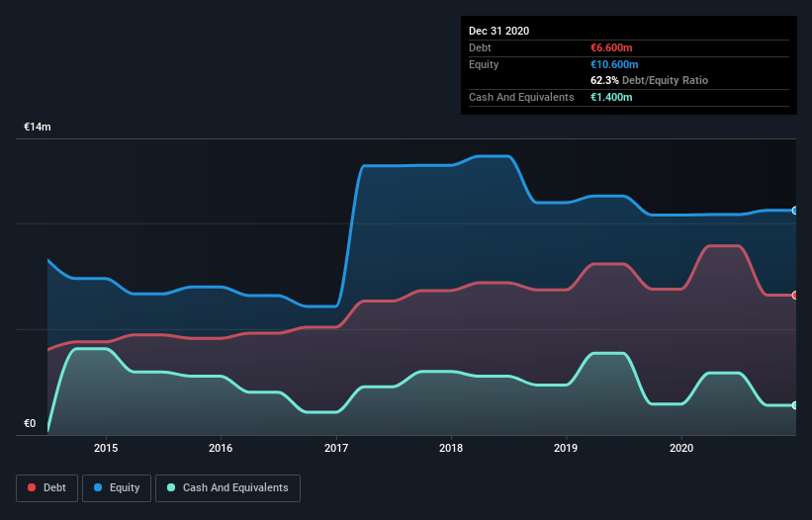The height and width of the screenshot is (520, 812).
Task: Click the blue Equity legend dot
Action: click(98, 487)
